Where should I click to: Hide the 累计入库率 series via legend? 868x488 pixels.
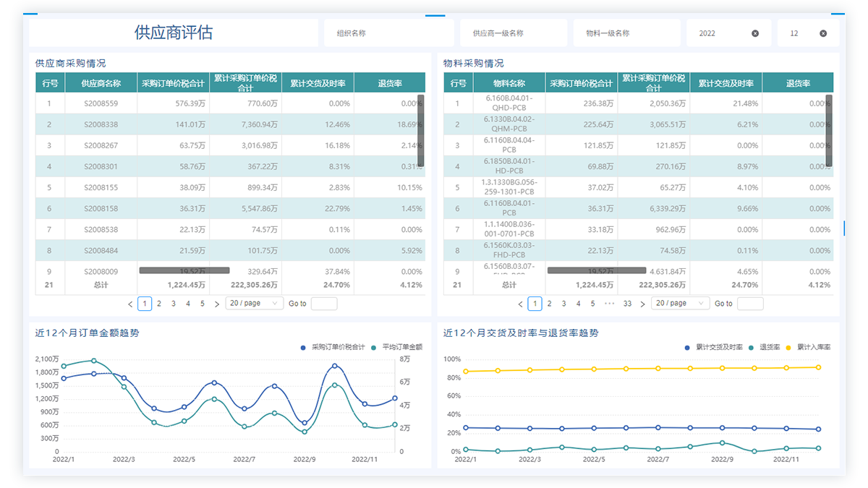[809, 347]
